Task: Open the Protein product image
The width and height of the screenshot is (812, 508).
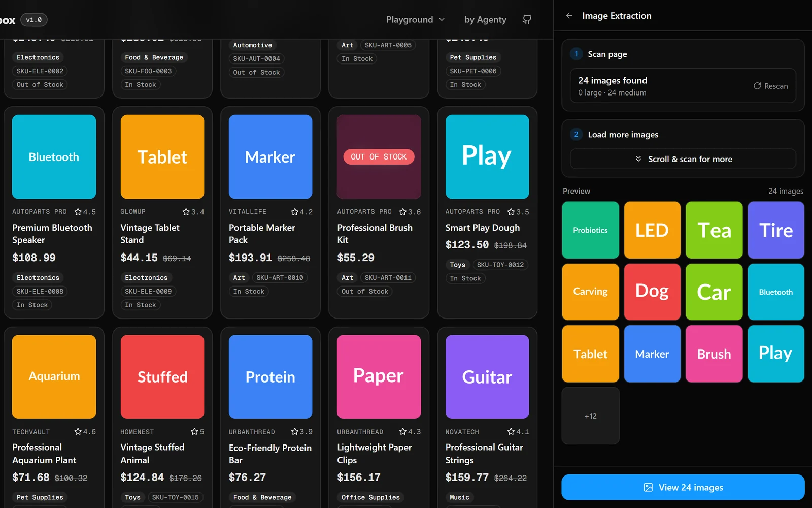Action: coord(270,376)
